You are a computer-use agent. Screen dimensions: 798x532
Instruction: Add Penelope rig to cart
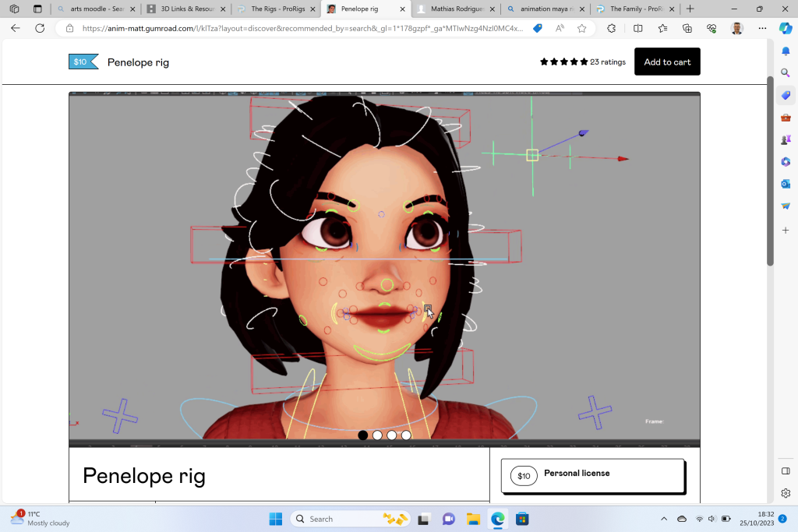[x=667, y=62]
